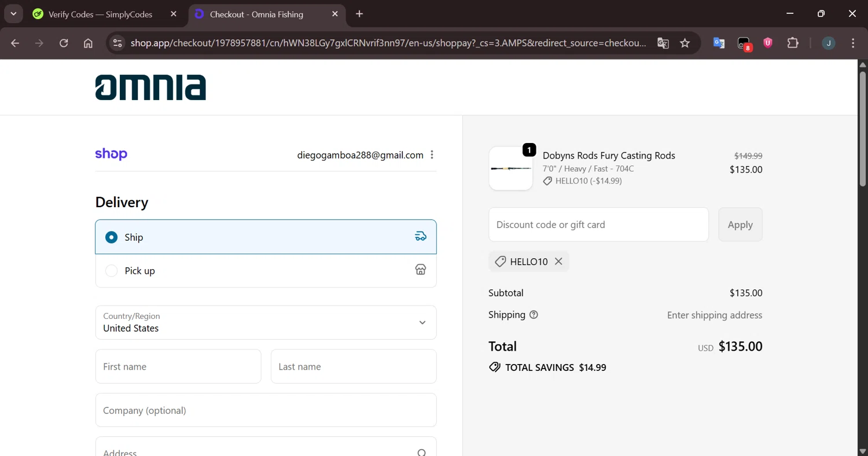Open the extension with red 8 badge
The width and height of the screenshot is (868, 456).
coord(744,43)
